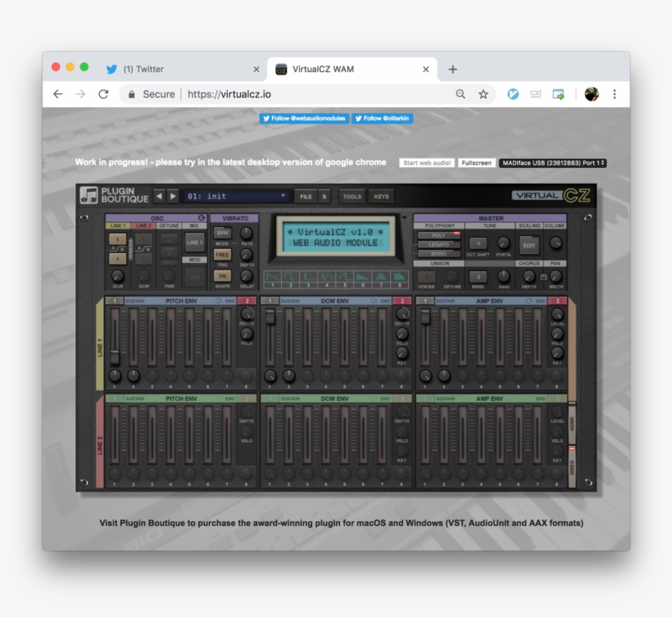Select the square waveform icon numbered 2

(x=289, y=277)
